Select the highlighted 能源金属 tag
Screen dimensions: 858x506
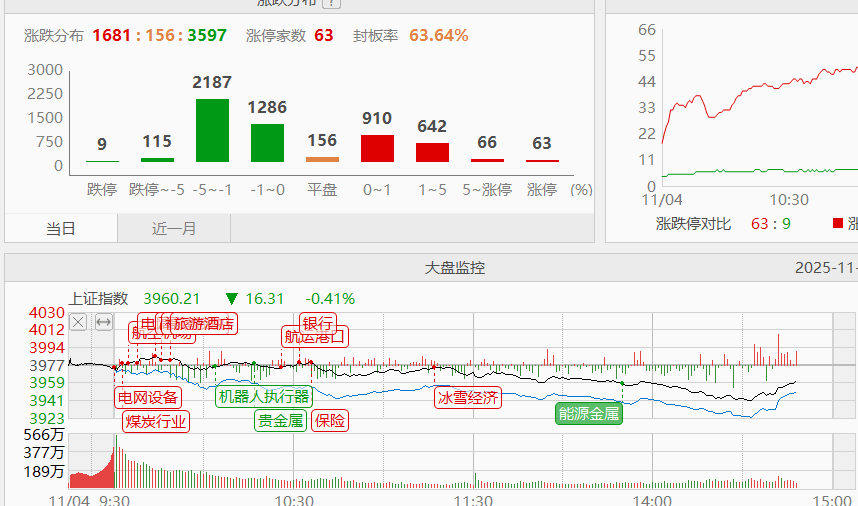[589, 413]
